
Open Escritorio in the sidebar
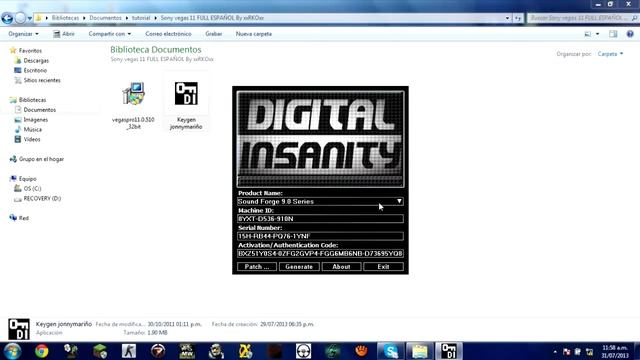coord(31,70)
